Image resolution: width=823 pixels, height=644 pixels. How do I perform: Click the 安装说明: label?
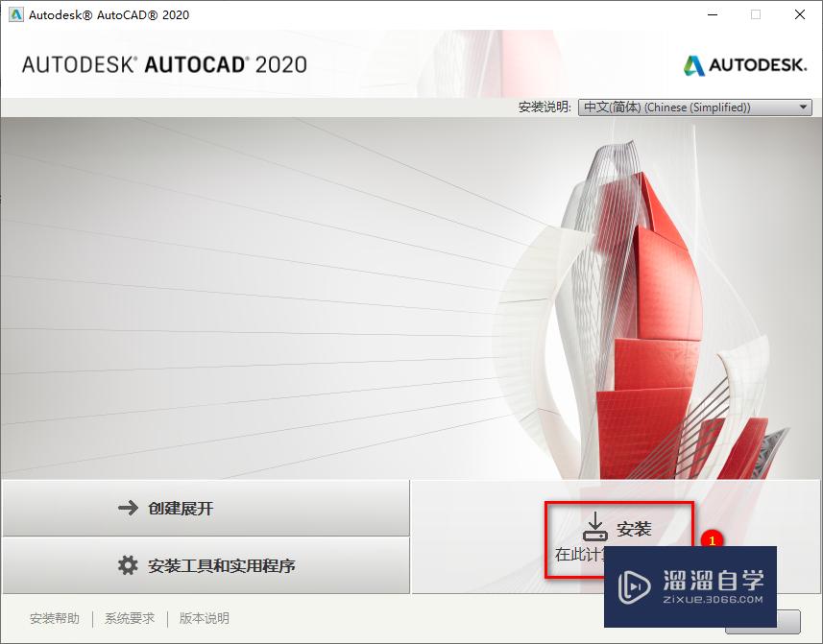click(x=545, y=107)
